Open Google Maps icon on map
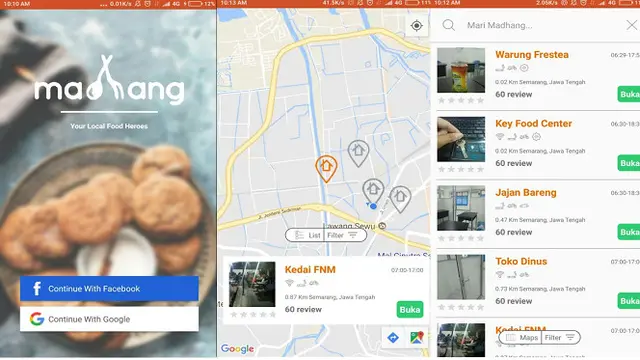640x360 pixels. (417, 338)
